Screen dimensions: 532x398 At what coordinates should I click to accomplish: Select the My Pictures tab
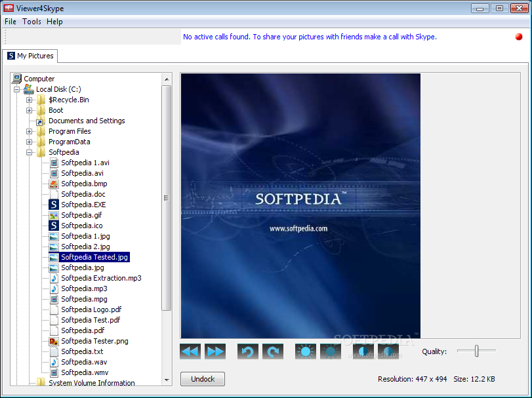pos(30,56)
